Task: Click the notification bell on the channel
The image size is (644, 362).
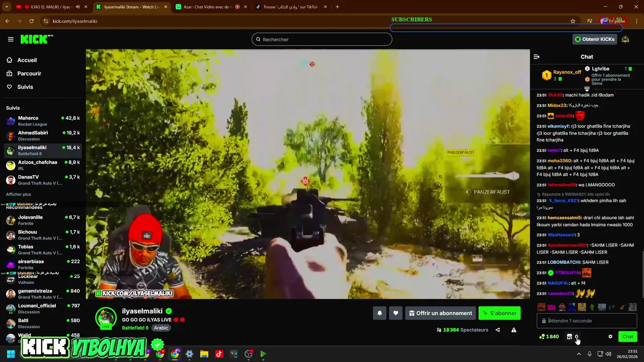Action: coord(380,313)
